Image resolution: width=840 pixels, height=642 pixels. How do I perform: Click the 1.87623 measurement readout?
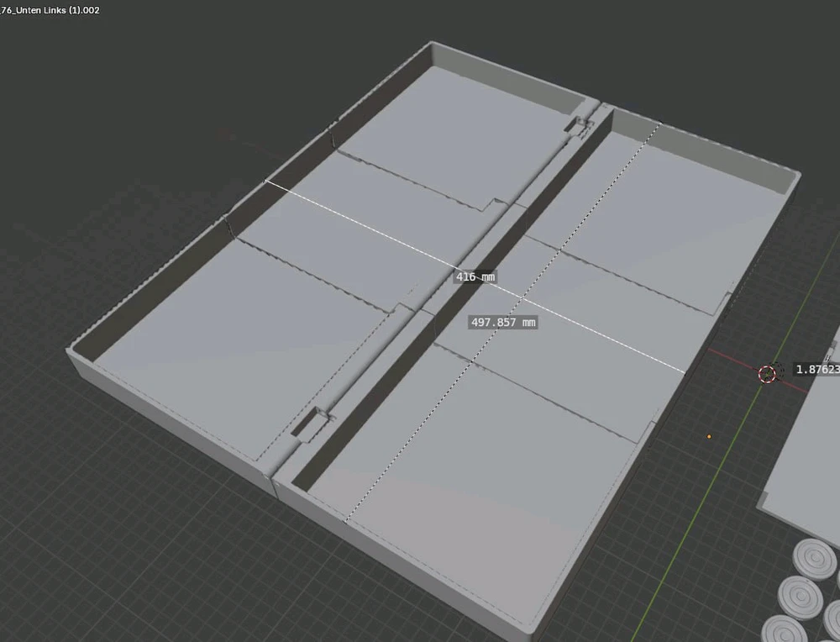click(816, 369)
